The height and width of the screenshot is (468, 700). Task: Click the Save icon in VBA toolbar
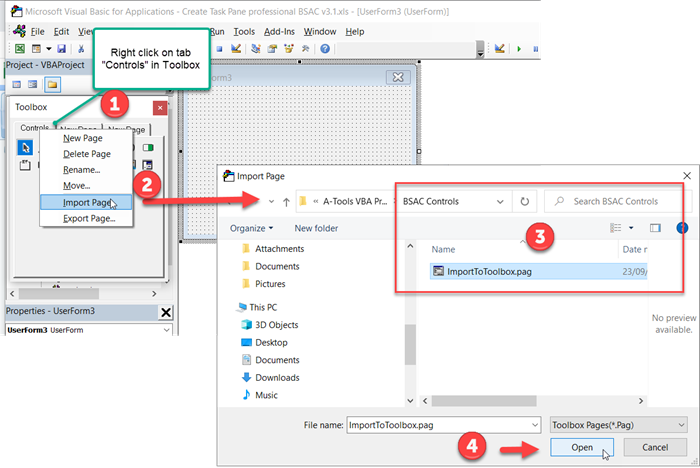click(62, 49)
